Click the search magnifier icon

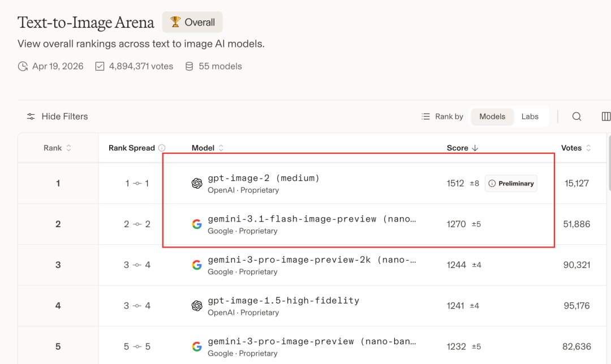(x=576, y=116)
